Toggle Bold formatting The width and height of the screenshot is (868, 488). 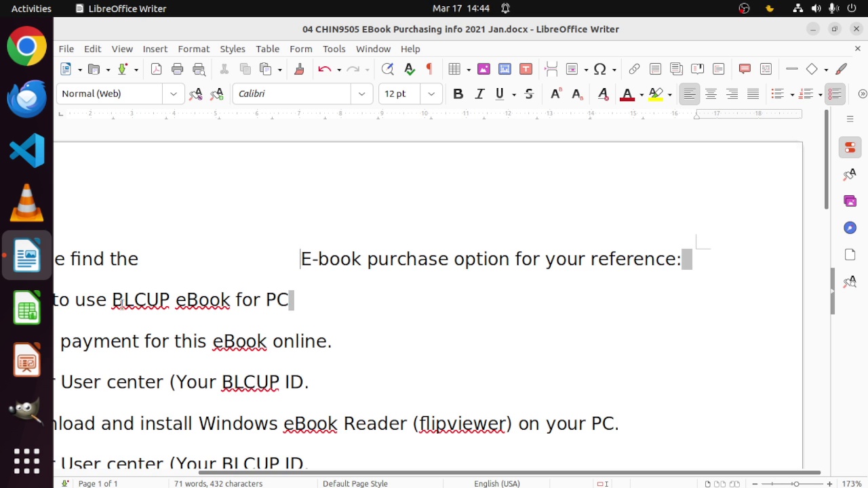(458, 94)
